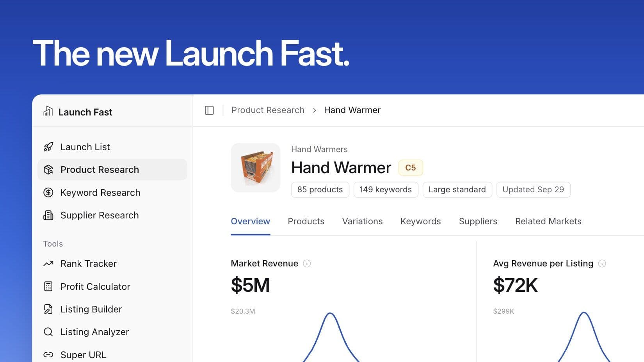Click the Updated Sep 29 badge

533,190
